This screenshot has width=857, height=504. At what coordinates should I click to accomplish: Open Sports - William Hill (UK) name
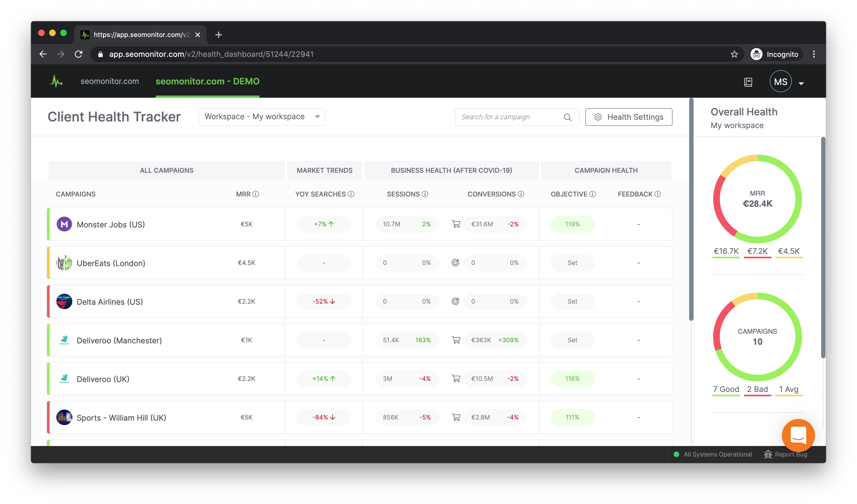click(121, 418)
